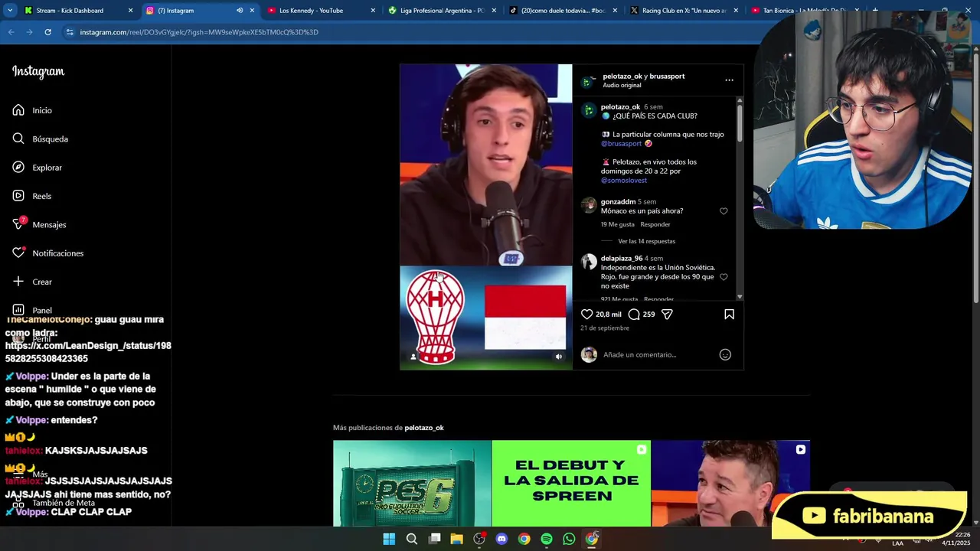This screenshot has width=980, height=551.
Task: Open Windows Start menu
Action: click(x=389, y=539)
